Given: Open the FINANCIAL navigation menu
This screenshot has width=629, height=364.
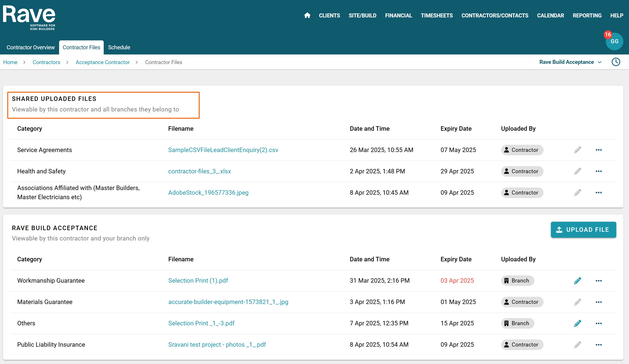Looking at the screenshot, I should click(x=398, y=15).
